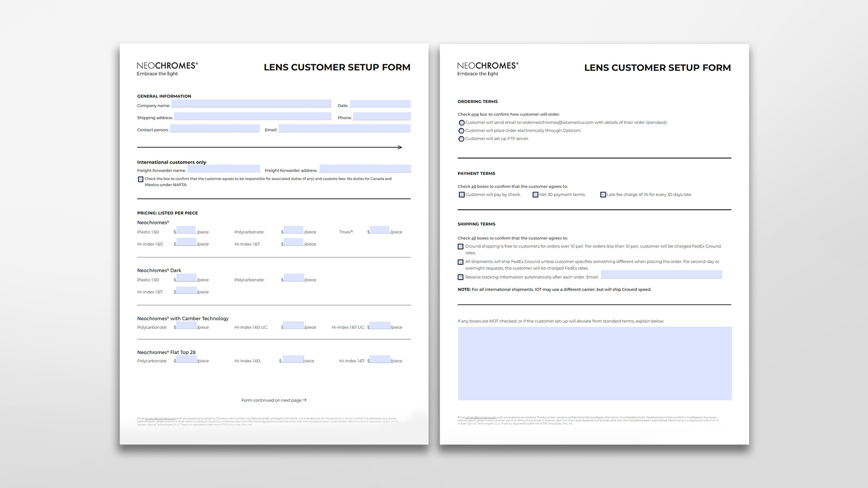Screen dimensions: 868x488
Task: Click the contact email link in second page footer
Action: (x=481, y=418)
